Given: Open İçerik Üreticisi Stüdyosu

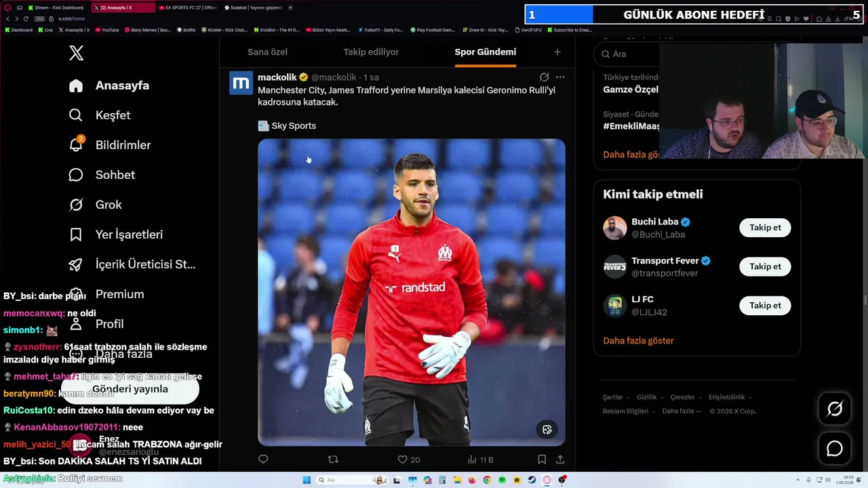Looking at the screenshot, I should [x=132, y=264].
